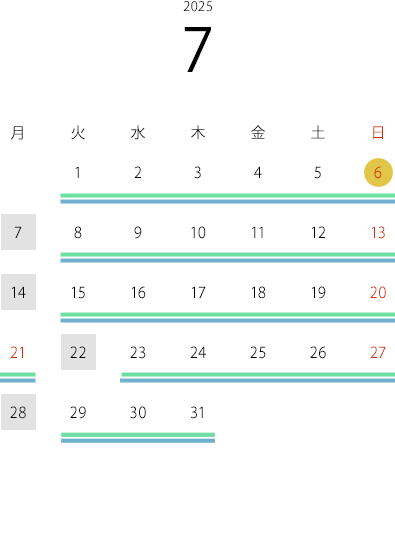The image size is (395, 540).
Task: Click the date 16 on Wednesday
Action: click(138, 292)
